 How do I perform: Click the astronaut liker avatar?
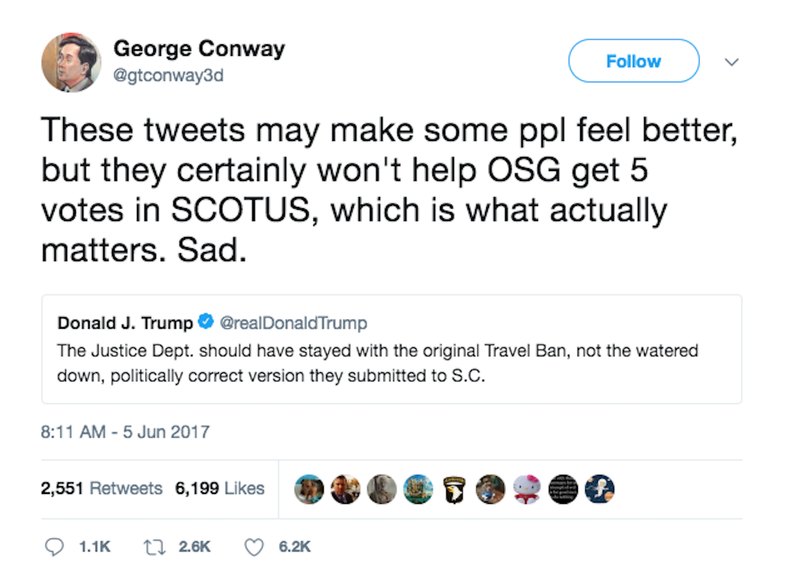598,488
